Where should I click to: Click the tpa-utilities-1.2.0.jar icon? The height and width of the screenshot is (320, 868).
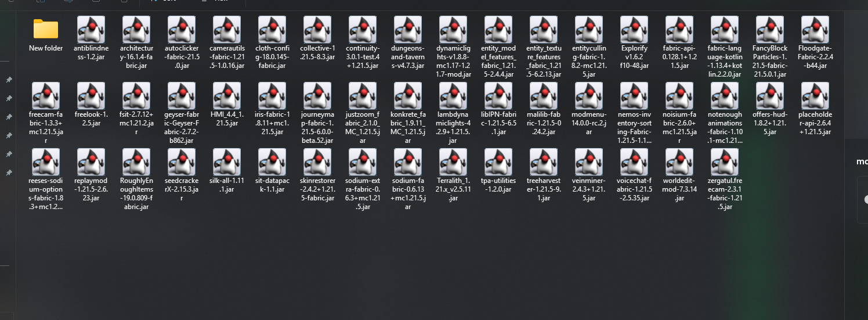(x=498, y=162)
